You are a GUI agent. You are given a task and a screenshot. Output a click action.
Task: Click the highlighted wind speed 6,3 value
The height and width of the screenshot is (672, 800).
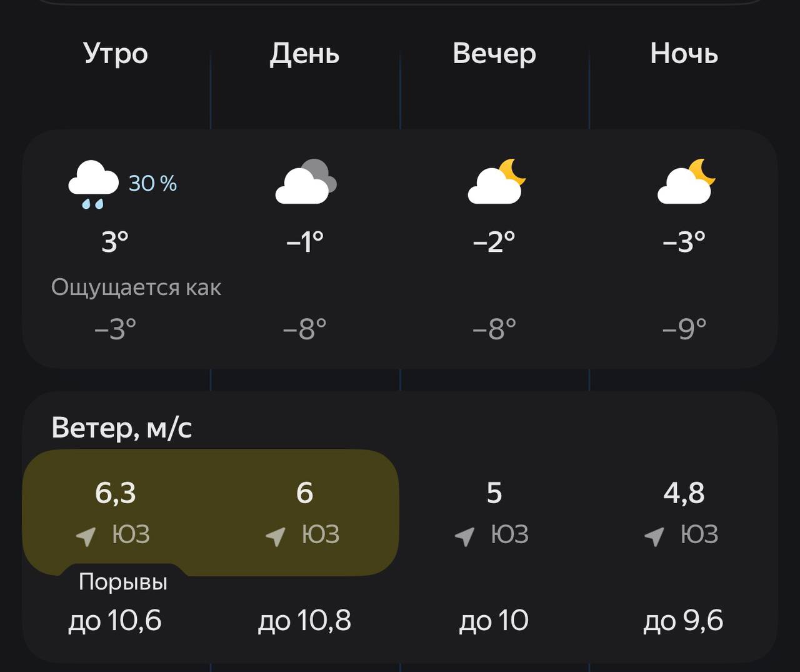[116, 493]
